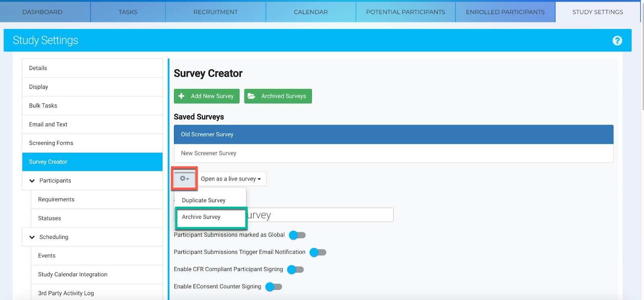Screen dimensions: 644x300
Task: Collapse the Scheduling chevron in sidebar
Action: click(x=32, y=237)
